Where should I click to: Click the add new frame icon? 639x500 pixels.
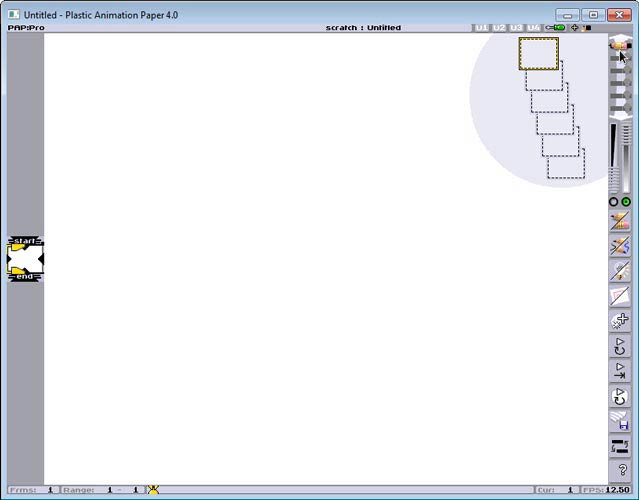coord(620,321)
